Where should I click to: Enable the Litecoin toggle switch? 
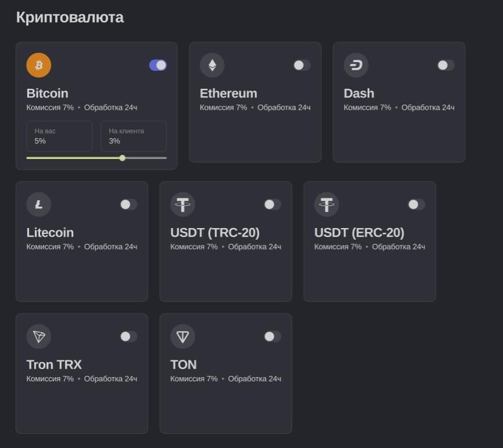(x=128, y=204)
